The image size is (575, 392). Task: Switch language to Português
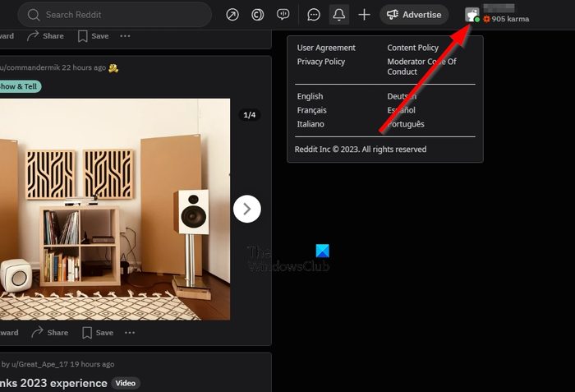pyautogui.click(x=406, y=124)
